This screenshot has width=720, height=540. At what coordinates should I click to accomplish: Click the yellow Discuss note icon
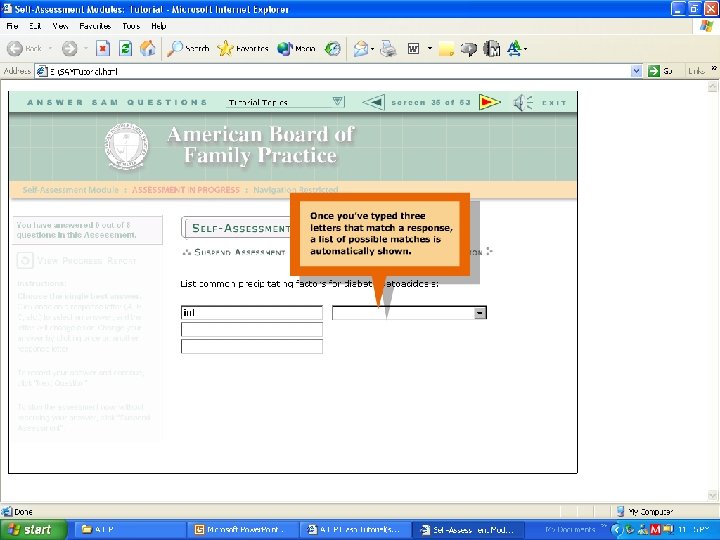(x=446, y=49)
